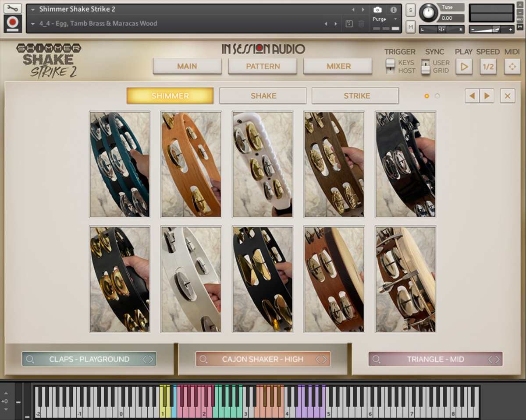Save snapshot with the floppy disk icon

(349, 24)
